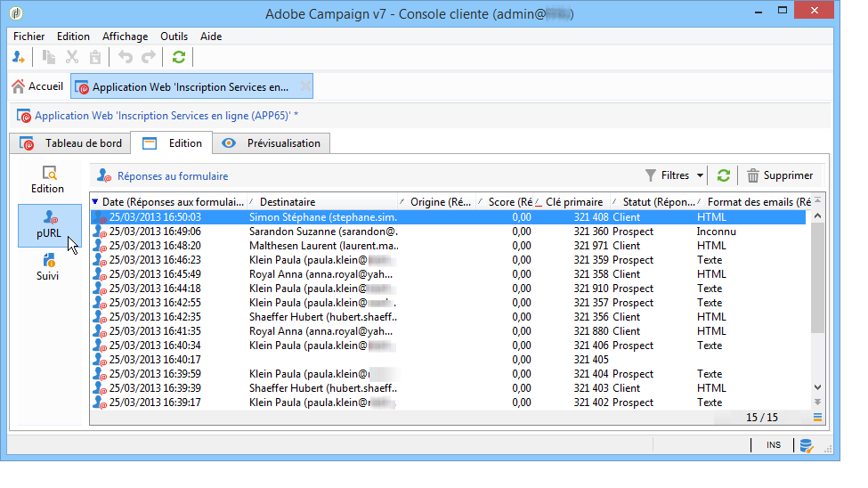Screen dimensions: 868x488
Task: Refresh the form responses list
Action: click(x=723, y=175)
